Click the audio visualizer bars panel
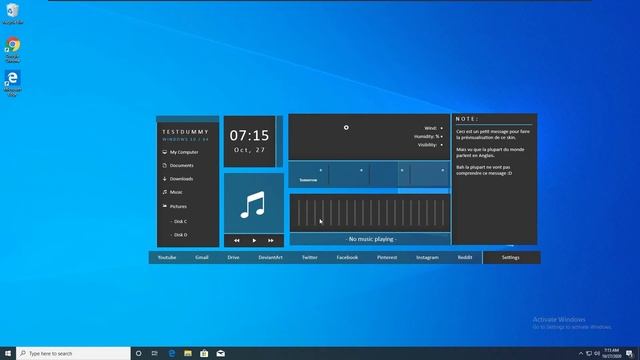Image resolution: width=640 pixels, height=360 pixels. (x=370, y=213)
